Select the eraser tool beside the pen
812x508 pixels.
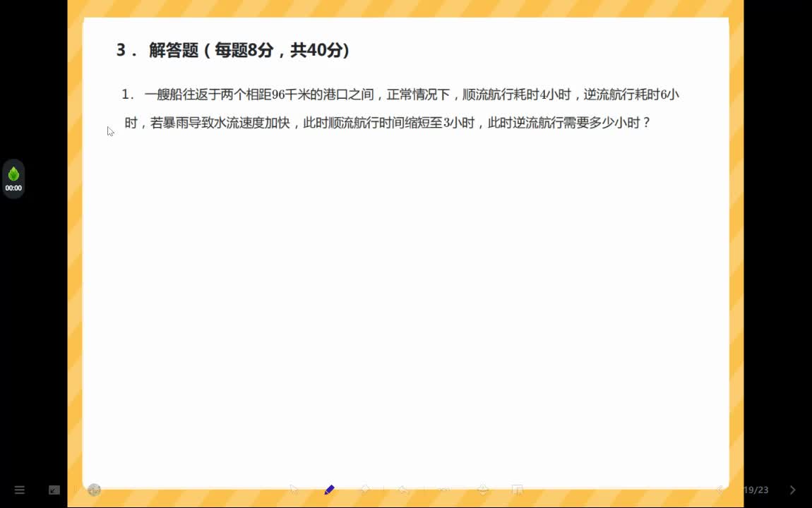point(365,490)
